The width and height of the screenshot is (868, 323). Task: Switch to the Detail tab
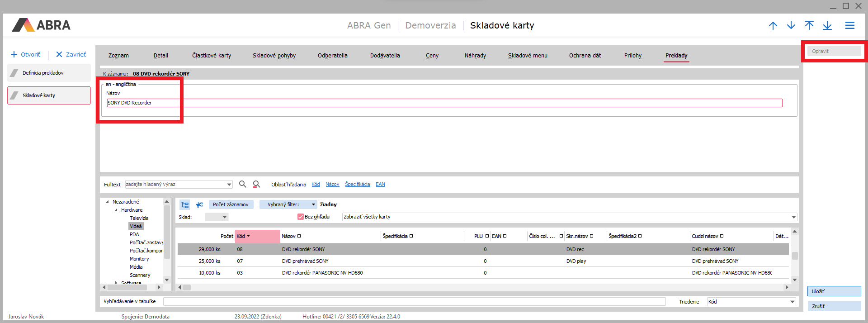point(160,56)
